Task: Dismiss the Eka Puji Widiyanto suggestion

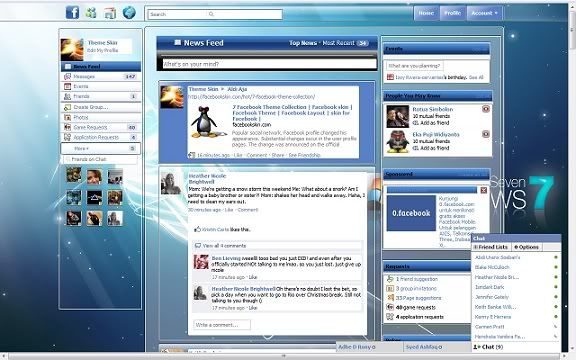Action: coord(486,134)
